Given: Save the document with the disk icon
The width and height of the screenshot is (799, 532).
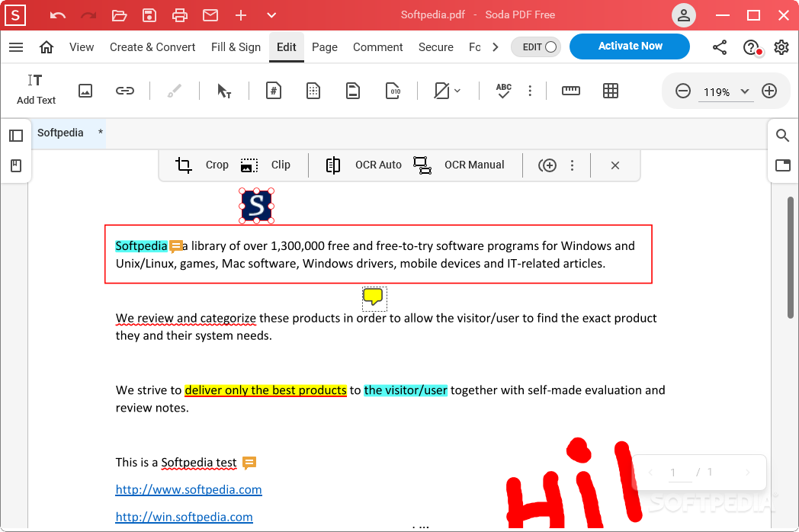Looking at the screenshot, I should click(x=149, y=15).
